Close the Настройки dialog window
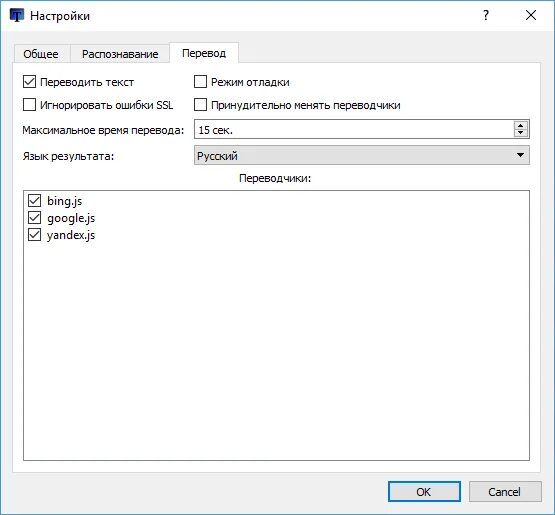Viewport: 555px width, 515px height. tap(531, 15)
